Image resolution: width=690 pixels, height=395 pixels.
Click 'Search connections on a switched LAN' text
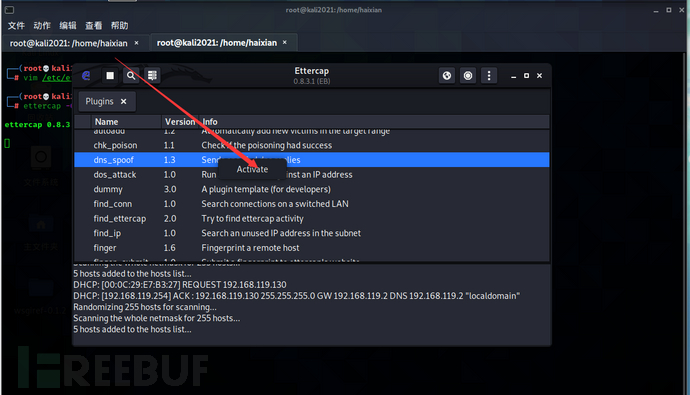pos(275,204)
